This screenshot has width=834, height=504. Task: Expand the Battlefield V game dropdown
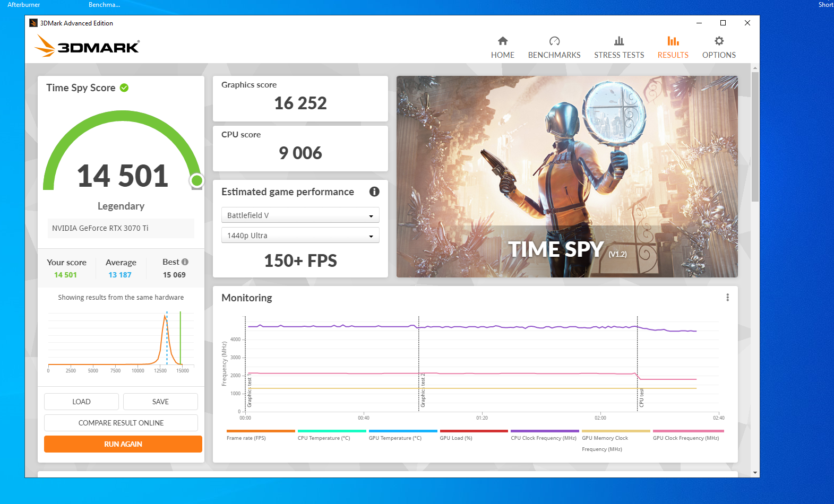[x=300, y=215]
